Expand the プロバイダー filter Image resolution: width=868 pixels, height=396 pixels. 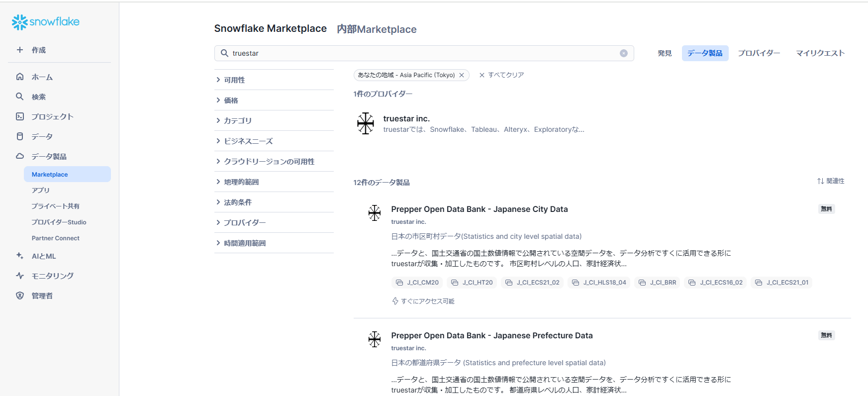274,222
